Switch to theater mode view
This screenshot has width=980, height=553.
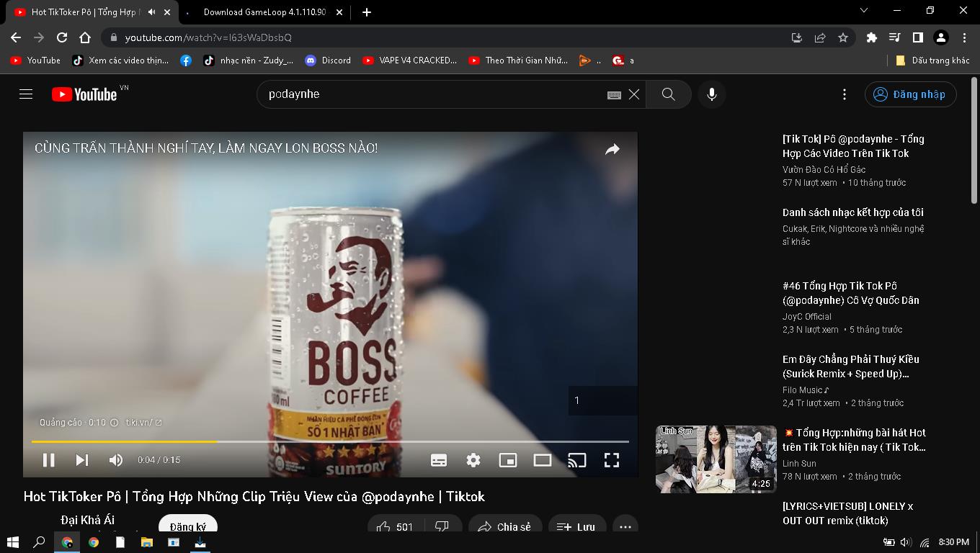coord(543,460)
